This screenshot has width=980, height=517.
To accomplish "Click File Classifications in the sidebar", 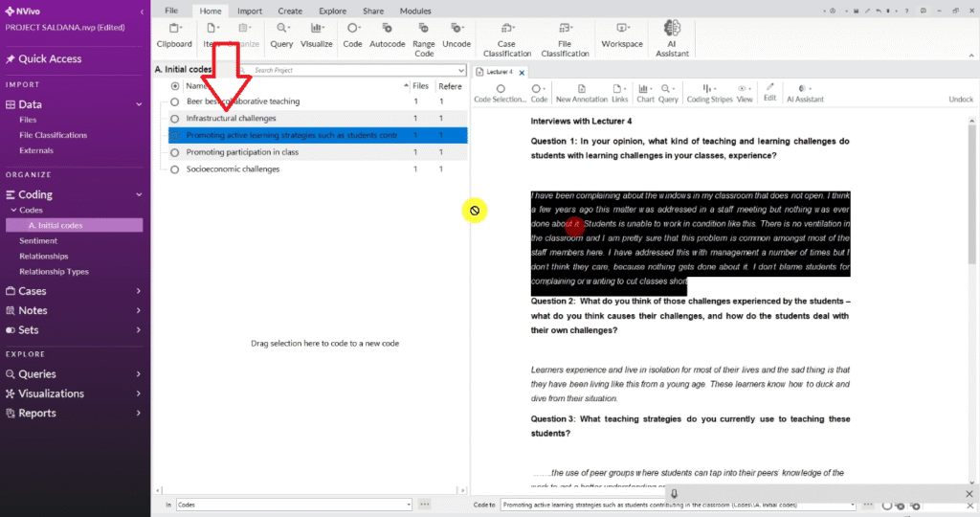I will 53,135.
